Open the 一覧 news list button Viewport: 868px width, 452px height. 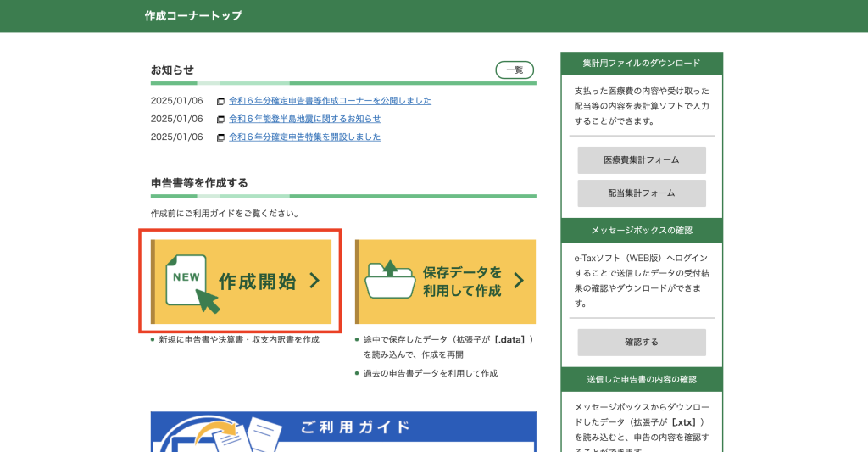[515, 70]
